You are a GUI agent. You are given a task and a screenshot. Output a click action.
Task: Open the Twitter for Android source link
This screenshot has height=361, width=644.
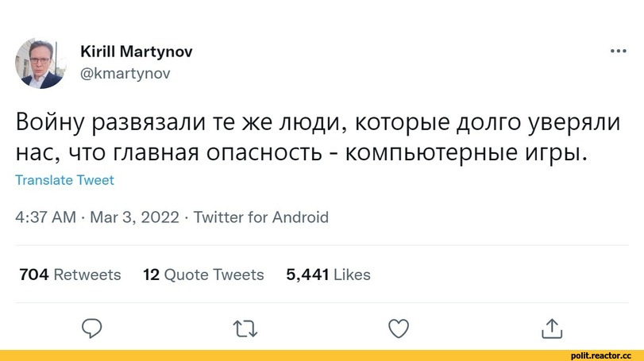pyautogui.click(x=260, y=217)
